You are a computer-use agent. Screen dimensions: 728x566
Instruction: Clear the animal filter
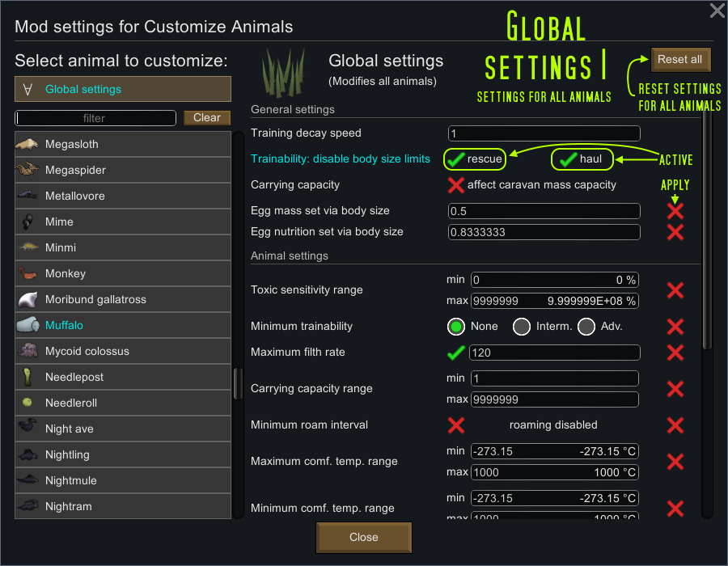[207, 118]
